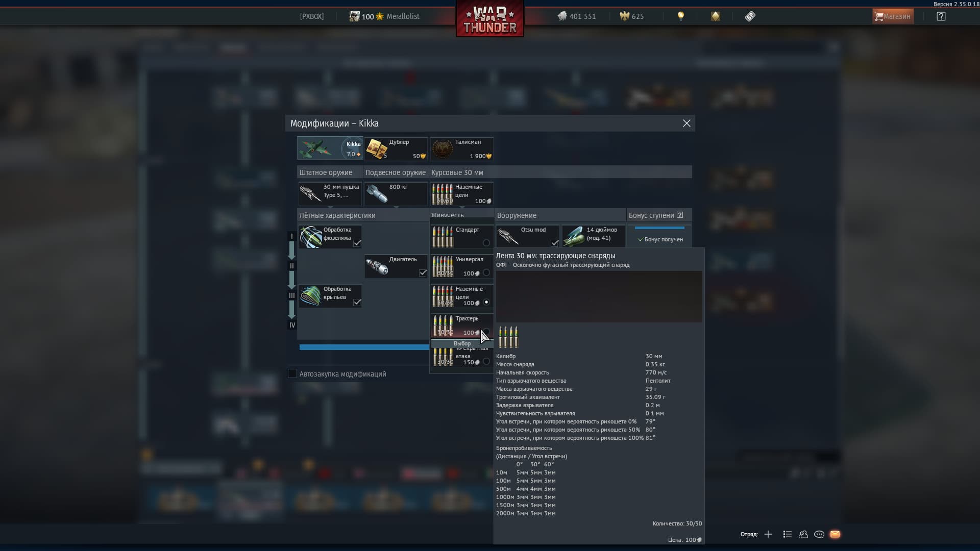
Task: Enable Автозакупка модификаций checkbox
Action: coord(292,374)
